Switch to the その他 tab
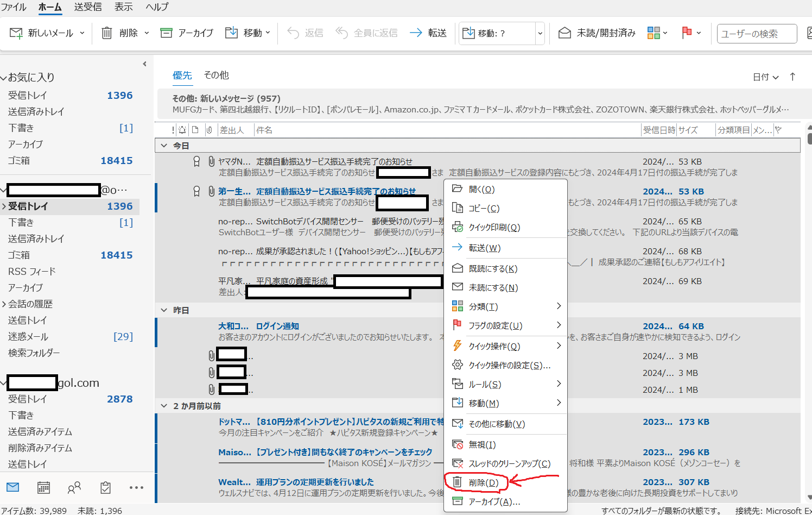 (x=216, y=75)
